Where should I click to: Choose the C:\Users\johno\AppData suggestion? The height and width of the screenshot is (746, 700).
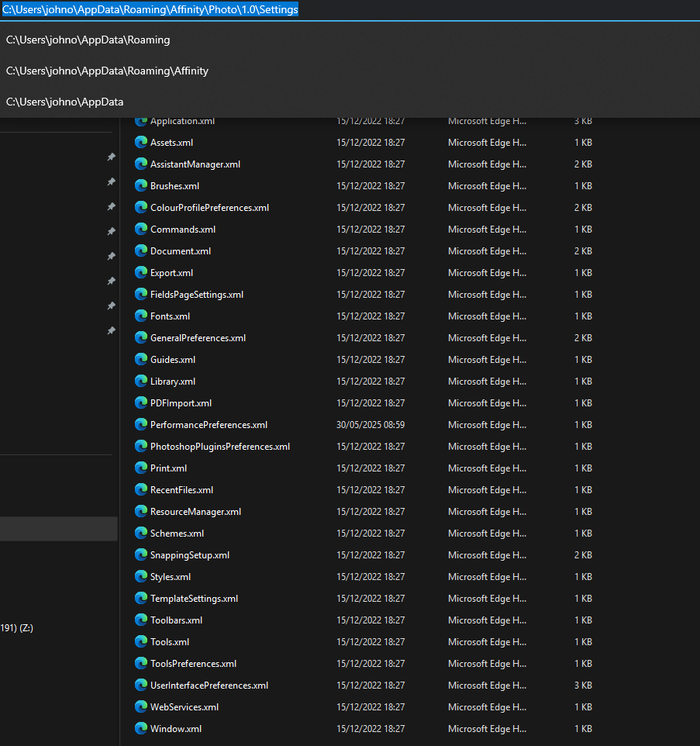click(64, 102)
